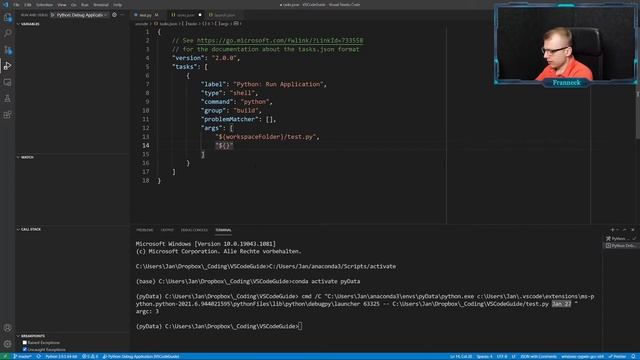640x360 pixels.
Task: Open the Testing beaker icon
Action: (7, 98)
